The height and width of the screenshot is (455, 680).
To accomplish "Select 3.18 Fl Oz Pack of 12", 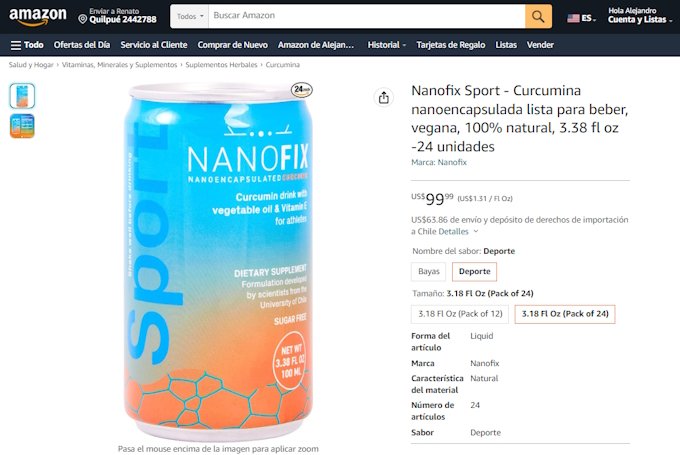I will (x=460, y=314).
